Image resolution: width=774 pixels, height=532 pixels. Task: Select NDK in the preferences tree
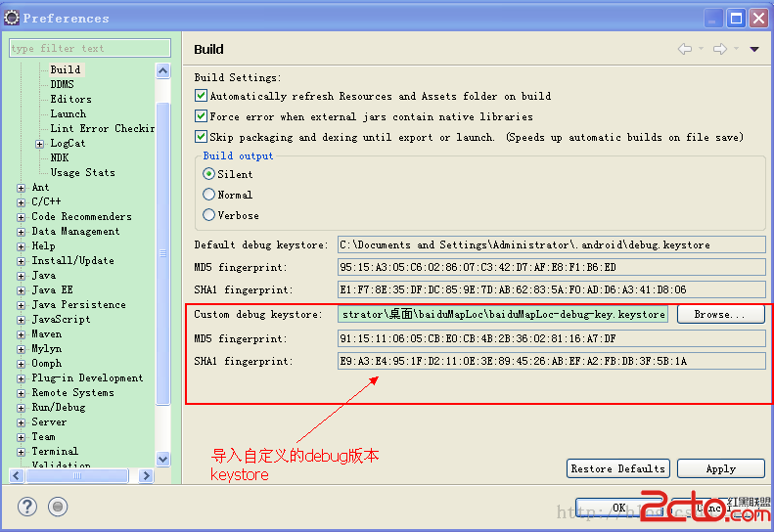(60, 157)
